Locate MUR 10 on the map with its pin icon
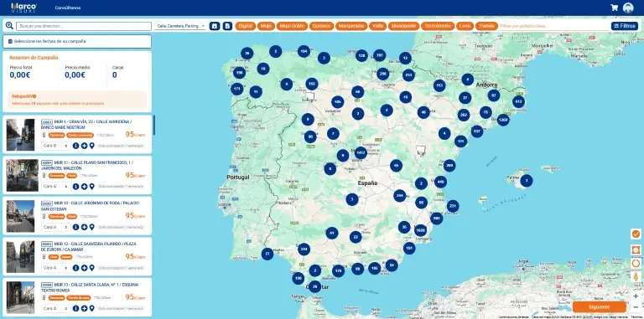 pyautogui.click(x=91, y=227)
